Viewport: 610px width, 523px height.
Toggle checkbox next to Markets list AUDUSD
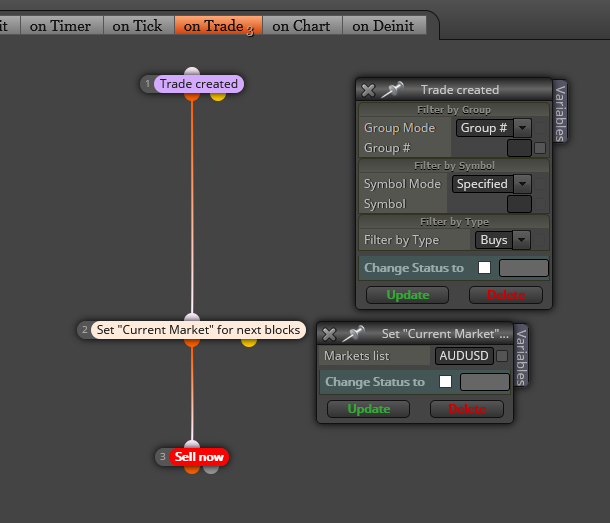(x=502, y=356)
